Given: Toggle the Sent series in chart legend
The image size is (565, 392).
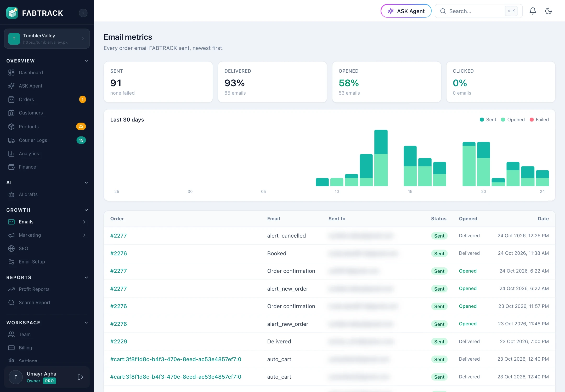Looking at the screenshot, I should point(488,119).
